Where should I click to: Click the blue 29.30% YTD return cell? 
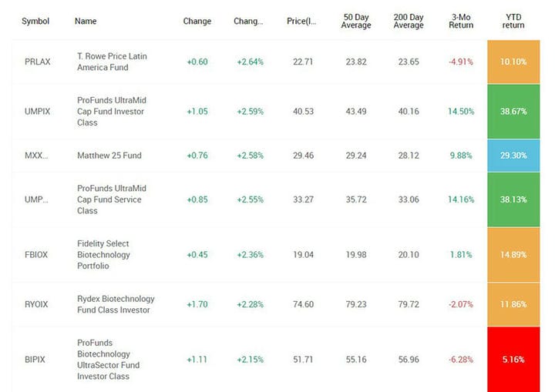click(x=513, y=156)
